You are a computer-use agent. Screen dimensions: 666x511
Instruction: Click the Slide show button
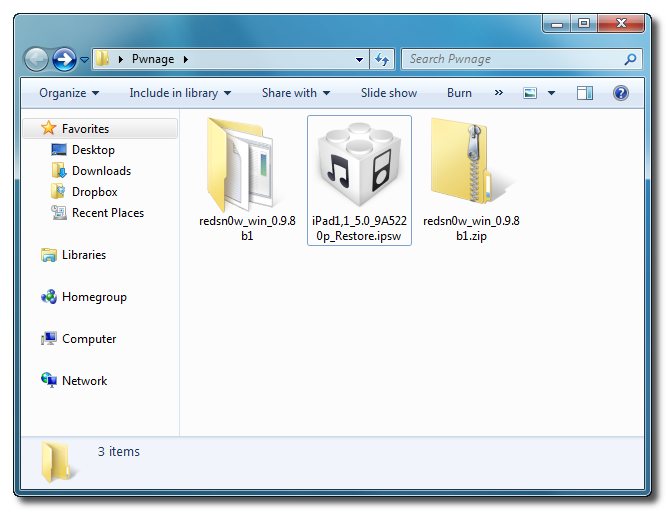389,93
